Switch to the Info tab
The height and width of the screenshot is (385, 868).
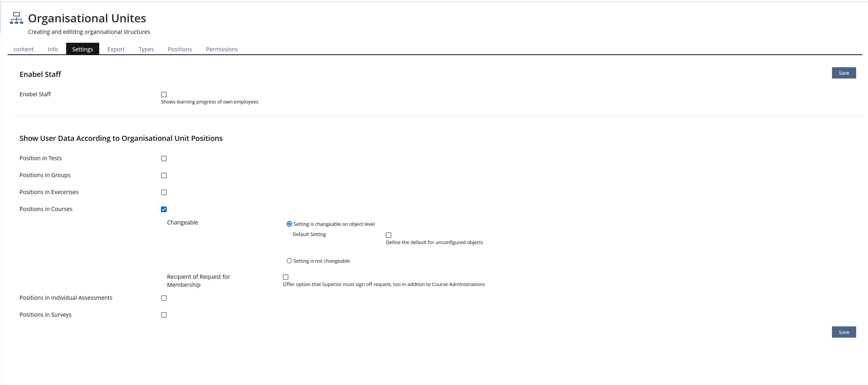click(53, 49)
